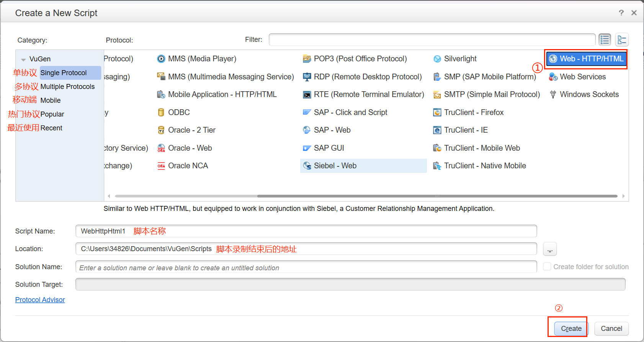Browse for script location folder
This screenshot has height=342, width=644.
point(550,249)
